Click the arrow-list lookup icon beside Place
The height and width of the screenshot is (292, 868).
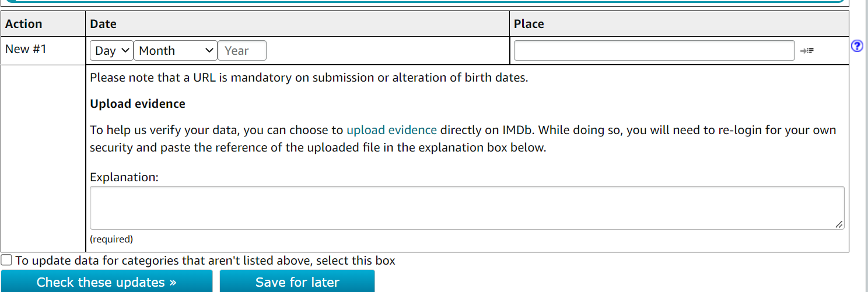click(x=807, y=51)
